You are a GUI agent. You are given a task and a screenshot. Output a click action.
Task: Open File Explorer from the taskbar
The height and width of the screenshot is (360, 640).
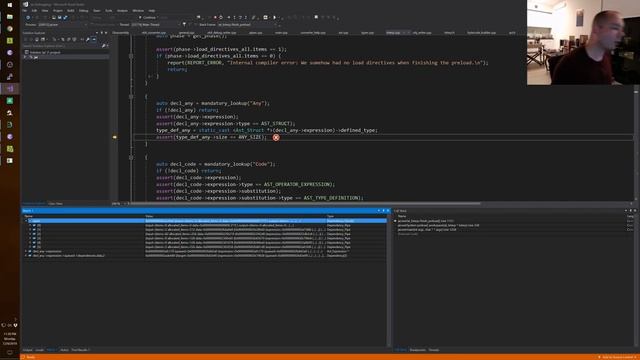pyautogui.click(x=10, y=17)
